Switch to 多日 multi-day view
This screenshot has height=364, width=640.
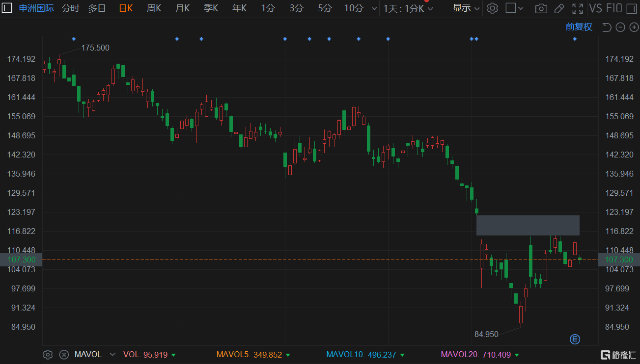coord(97,8)
